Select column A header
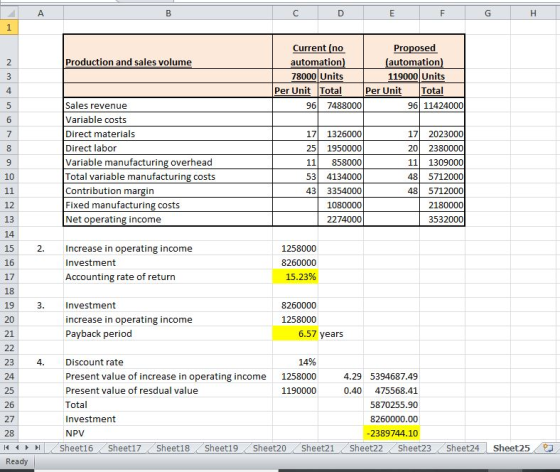The image size is (560, 472). pyautogui.click(x=41, y=14)
